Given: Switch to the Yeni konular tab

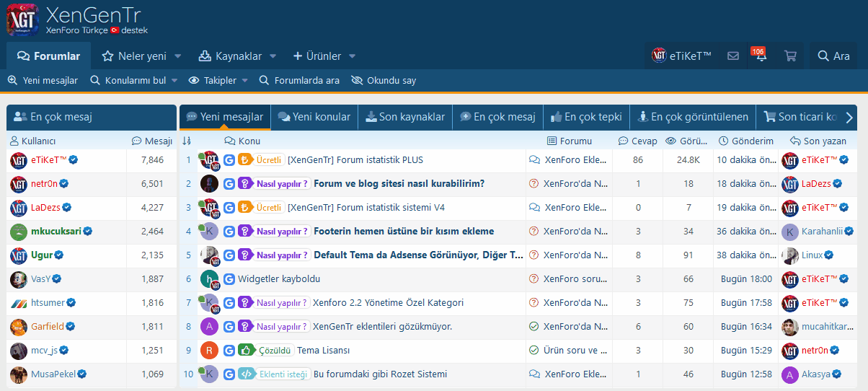Looking at the screenshot, I should pyautogui.click(x=314, y=117).
